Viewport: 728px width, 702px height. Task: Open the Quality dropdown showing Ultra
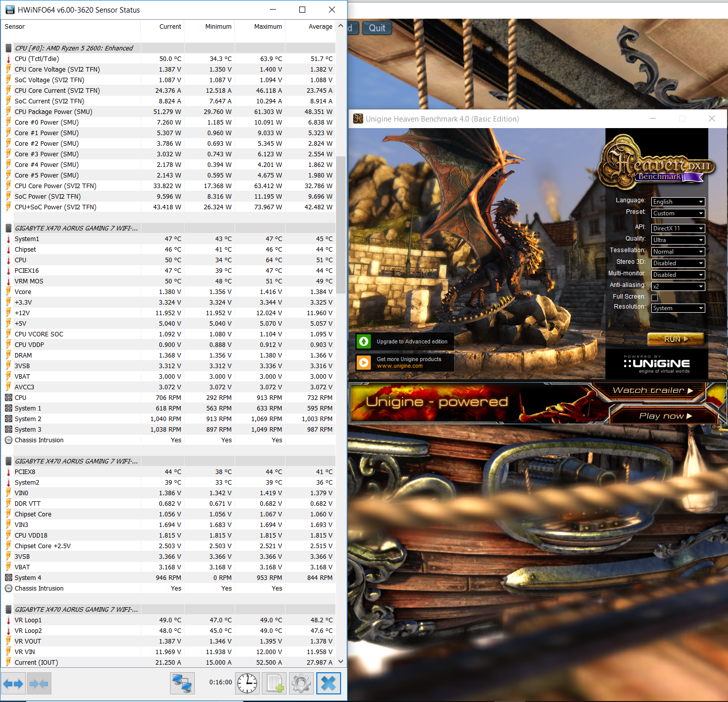[678, 240]
